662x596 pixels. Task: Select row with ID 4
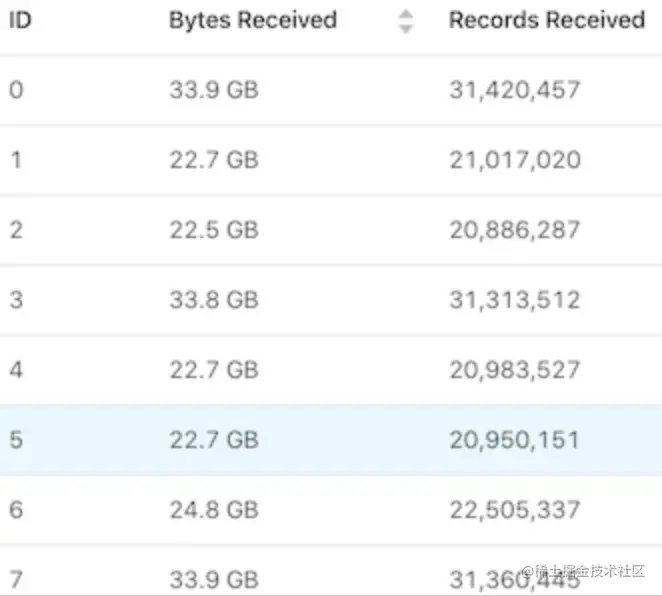331,370
